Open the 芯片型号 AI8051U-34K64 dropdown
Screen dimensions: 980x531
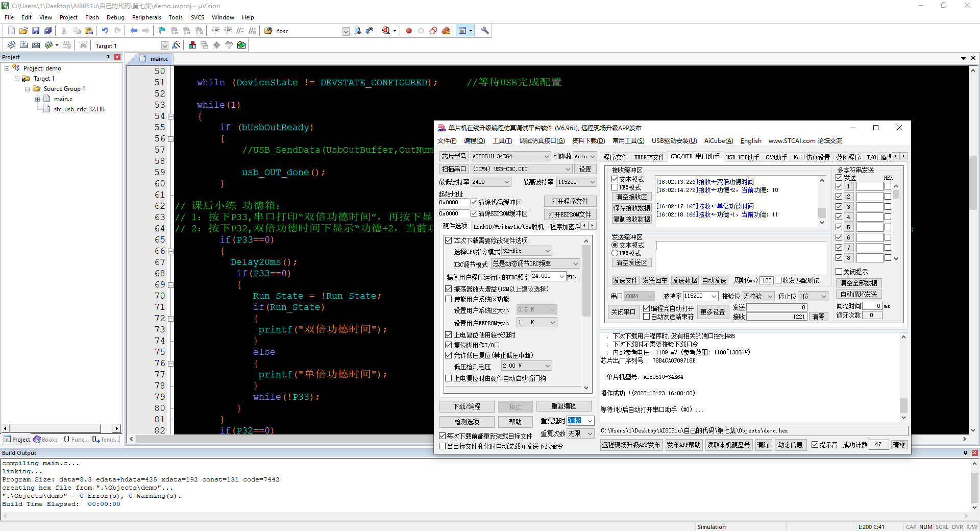tap(546, 157)
